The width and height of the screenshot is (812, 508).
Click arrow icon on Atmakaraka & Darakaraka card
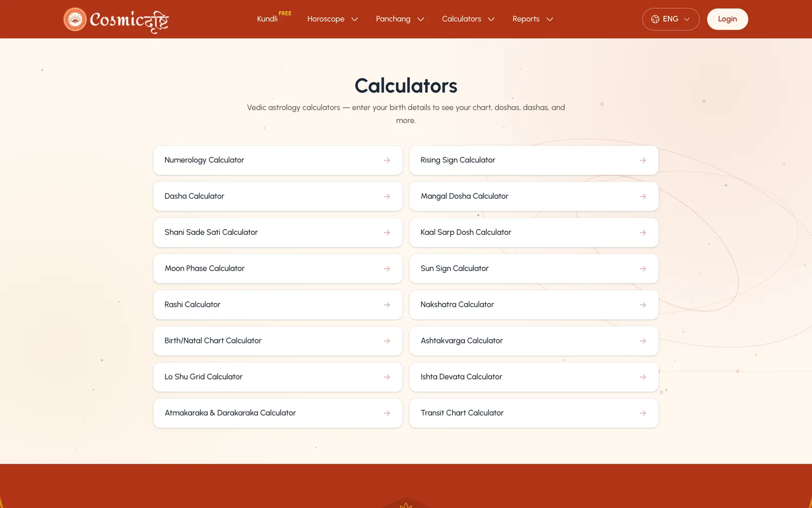387,413
